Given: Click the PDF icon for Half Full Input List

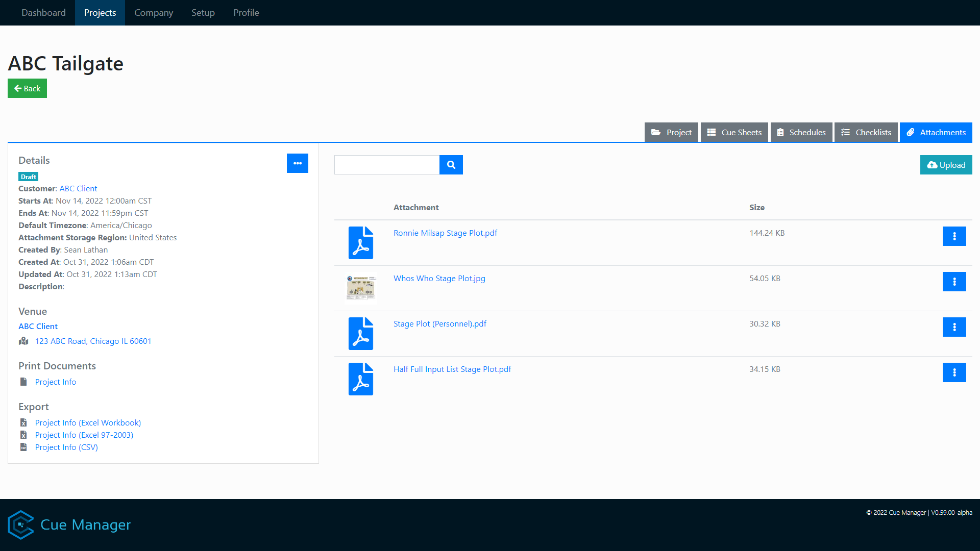Looking at the screenshot, I should (x=361, y=379).
